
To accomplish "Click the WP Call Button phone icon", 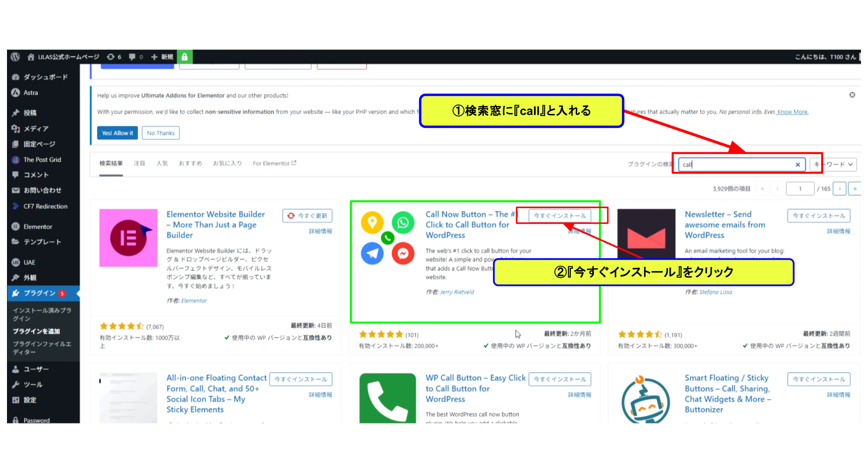I will click(x=388, y=398).
